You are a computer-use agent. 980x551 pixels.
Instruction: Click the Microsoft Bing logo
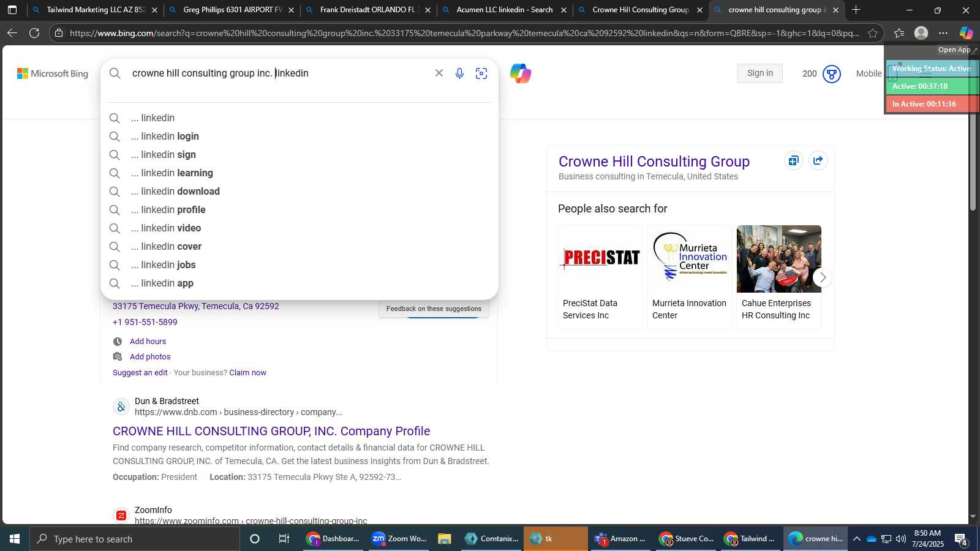[53, 73]
